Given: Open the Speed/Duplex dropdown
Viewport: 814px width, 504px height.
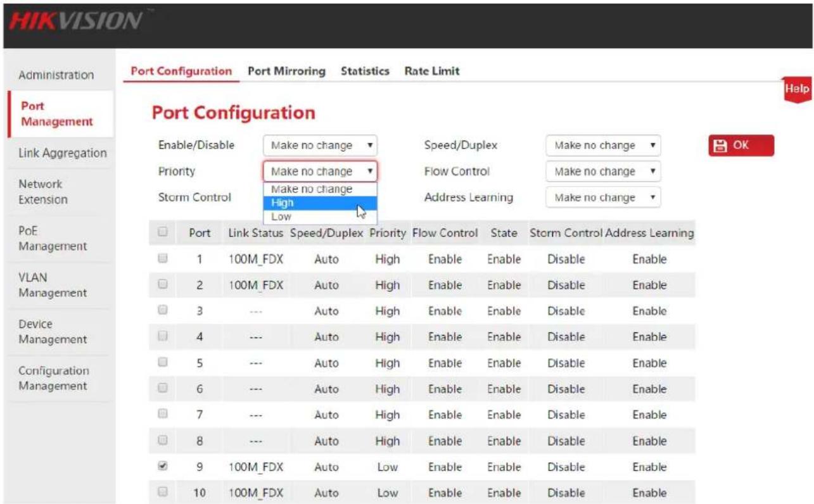Looking at the screenshot, I should pyautogui.click(x=603, y=146).
